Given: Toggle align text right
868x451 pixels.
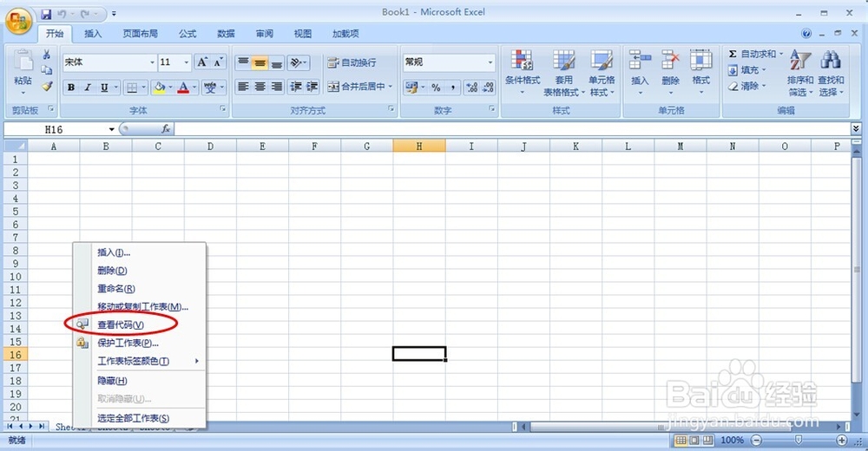Looking at the screenshot, I should coord(276,87).
